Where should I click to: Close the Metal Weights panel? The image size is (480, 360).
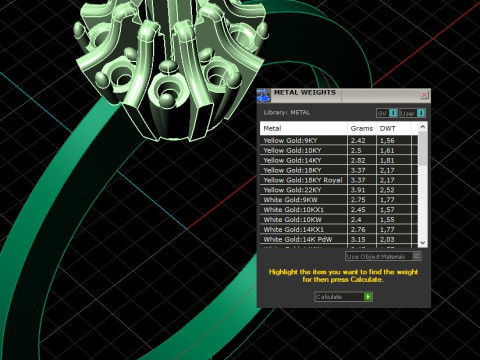click(x=424, y=95)
